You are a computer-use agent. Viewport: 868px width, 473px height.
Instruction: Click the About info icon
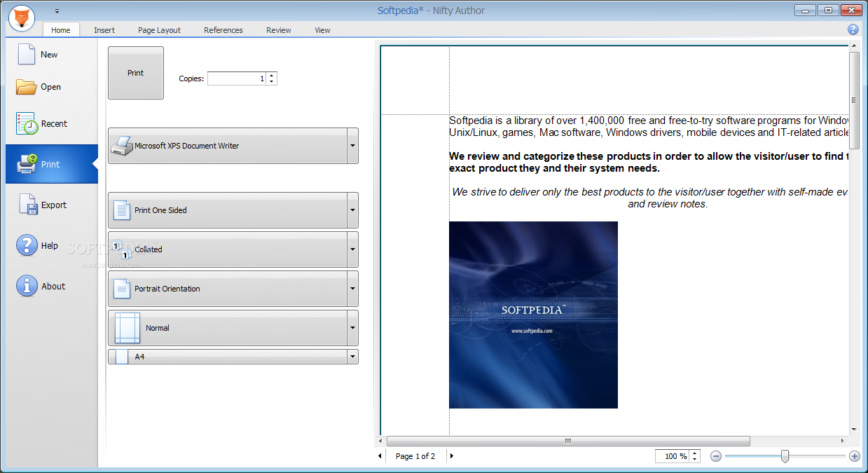(x=27, y=286)
